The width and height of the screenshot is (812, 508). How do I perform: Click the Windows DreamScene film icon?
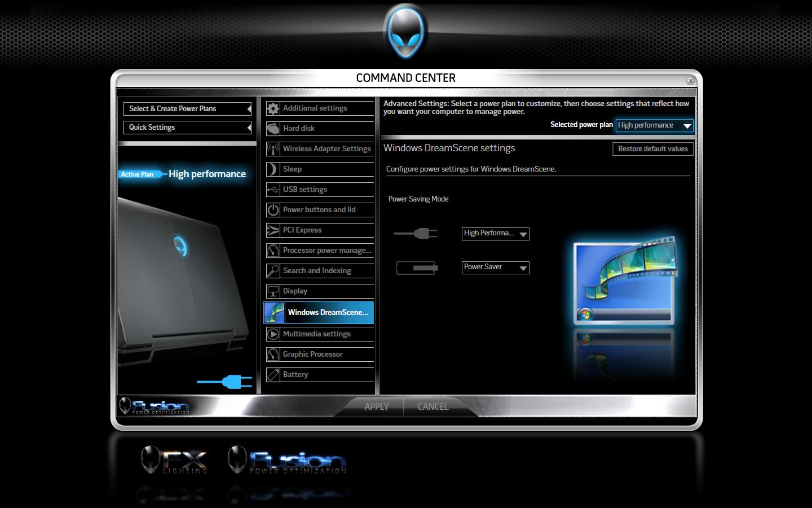(x=275, y=313)
